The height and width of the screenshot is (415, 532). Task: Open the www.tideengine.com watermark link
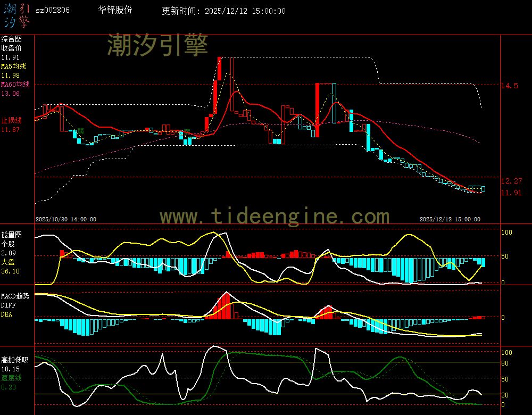(275, 217)
